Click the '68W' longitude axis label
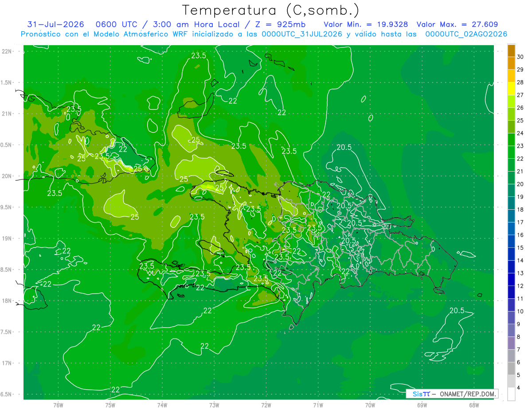This screenshot has height=411, width=532. pyautogui.click(x=473, y=405)
